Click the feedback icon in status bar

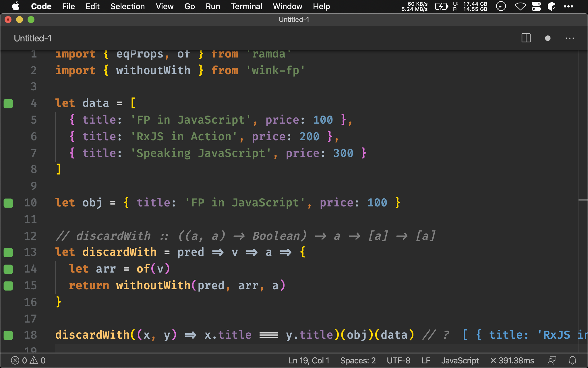552,361
